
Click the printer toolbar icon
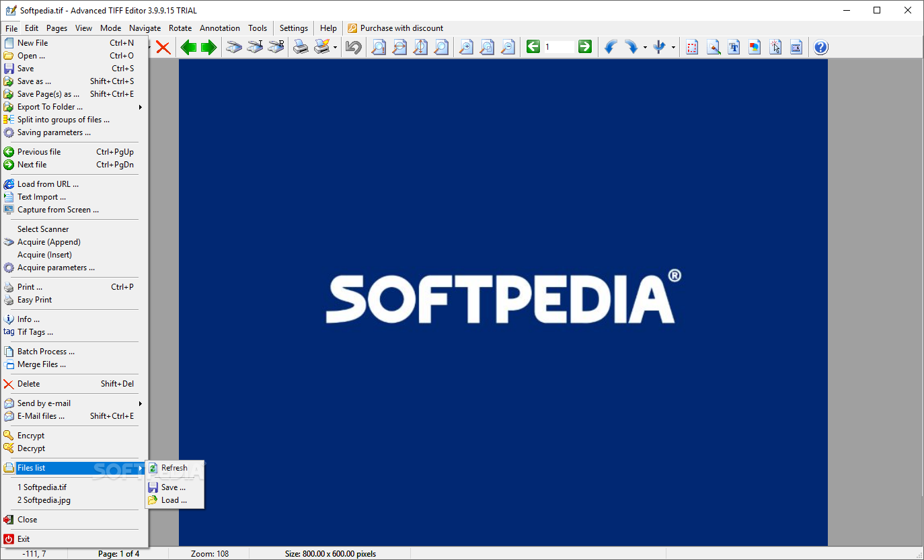click(x=301, y=47)
